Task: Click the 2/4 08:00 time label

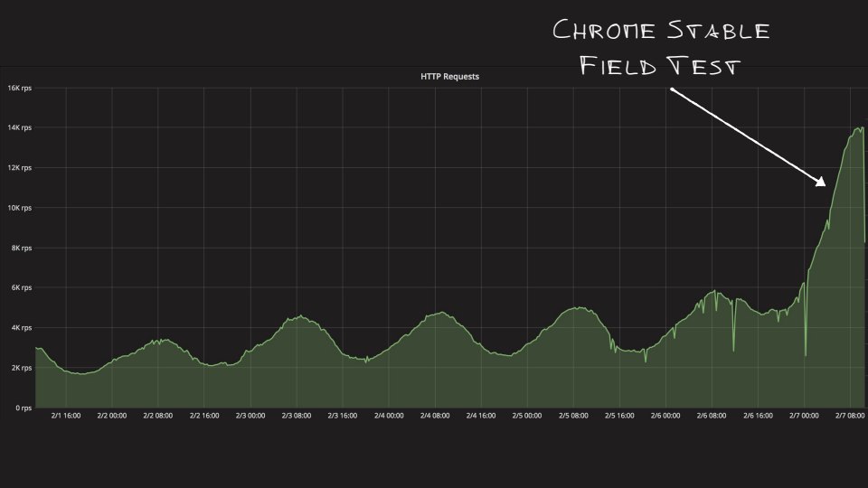Action: (435, 416)
